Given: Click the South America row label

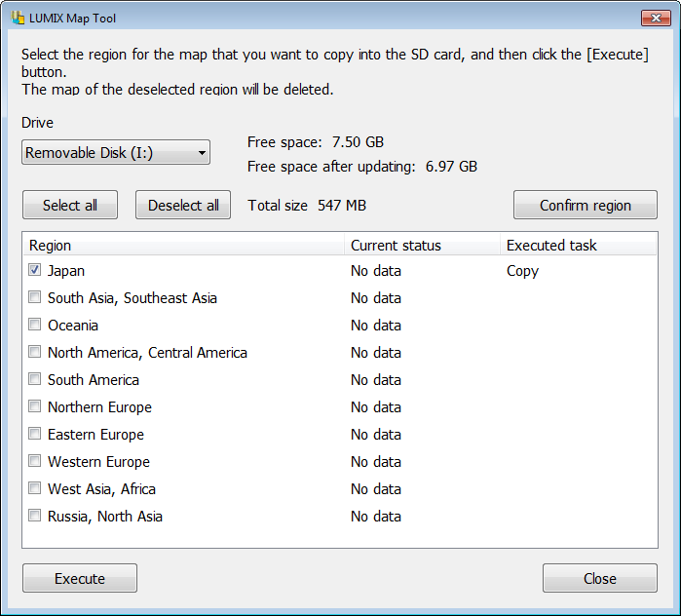Looking at the screenshot, I should 94,380.
